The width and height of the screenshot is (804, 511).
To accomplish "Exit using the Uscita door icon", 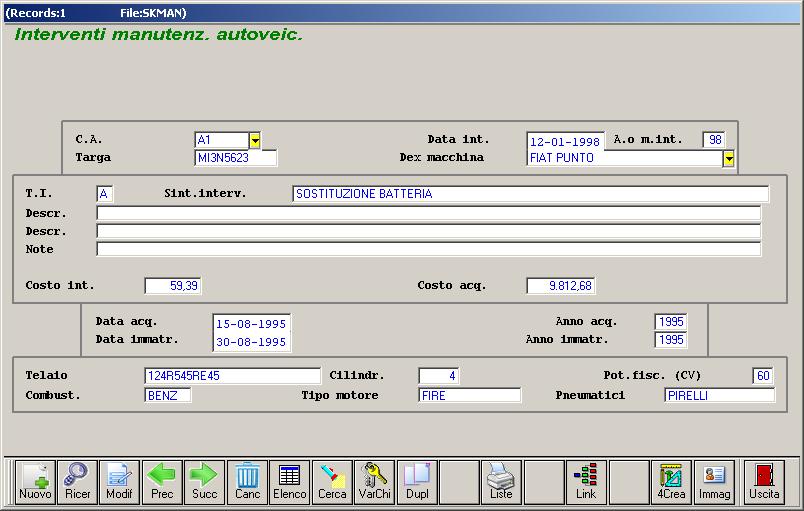I will pos(764,482).
